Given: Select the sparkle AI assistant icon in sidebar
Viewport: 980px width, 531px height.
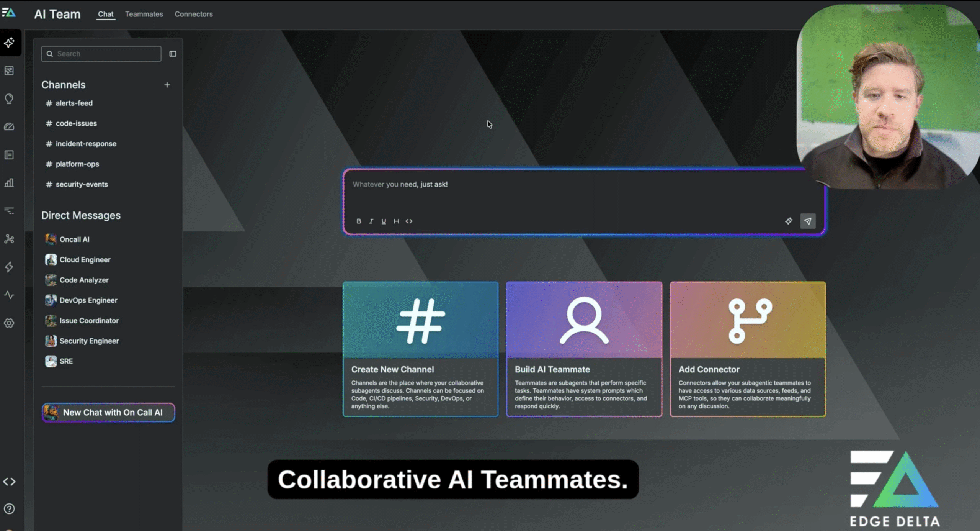Looking at the screenshot, I should 10,43.
